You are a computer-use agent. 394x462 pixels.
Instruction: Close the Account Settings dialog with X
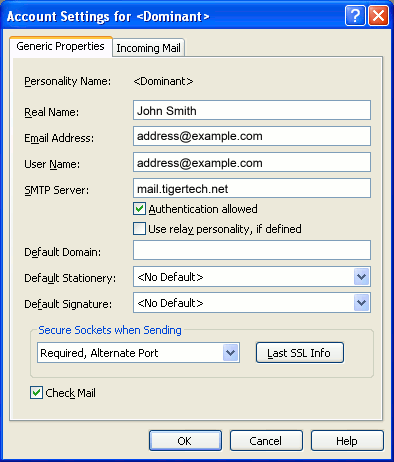tap(378, 15)
